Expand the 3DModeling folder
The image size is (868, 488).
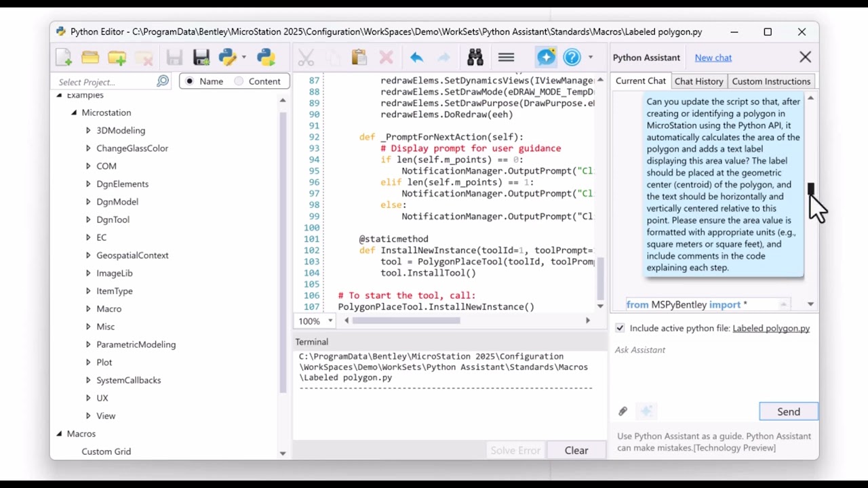[88, 130]
